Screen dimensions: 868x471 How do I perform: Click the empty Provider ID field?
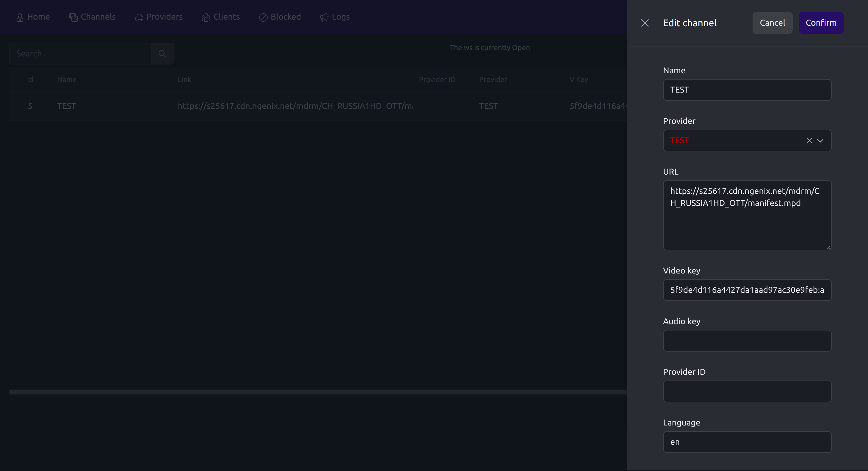coord(747,391)
